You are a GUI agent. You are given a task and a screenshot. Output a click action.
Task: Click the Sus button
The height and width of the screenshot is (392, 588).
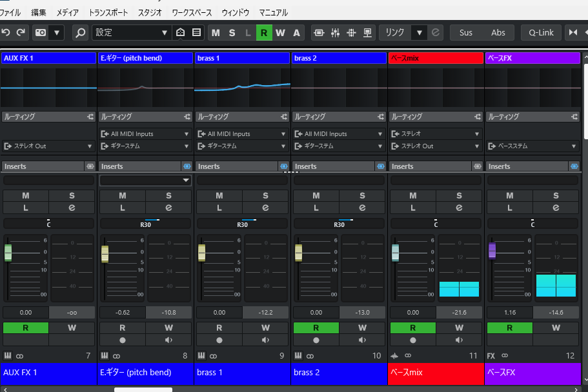pos(466,33)
